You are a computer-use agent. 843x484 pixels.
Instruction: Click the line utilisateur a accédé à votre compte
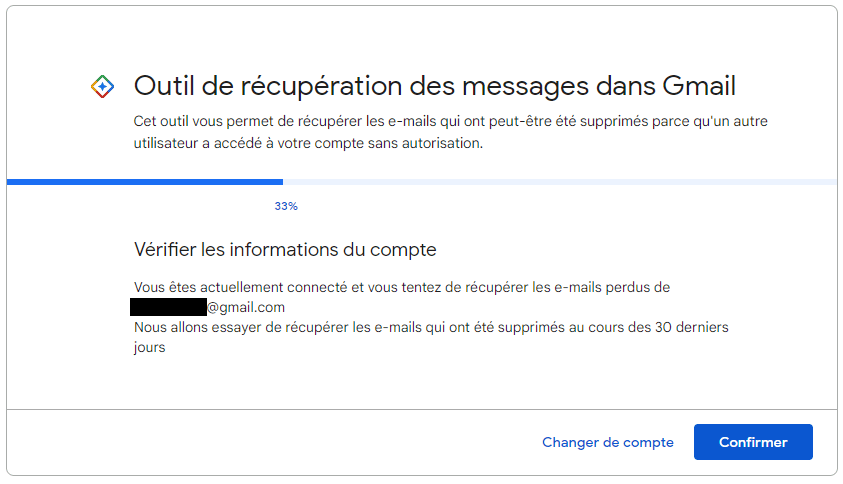tap(308, 144)
